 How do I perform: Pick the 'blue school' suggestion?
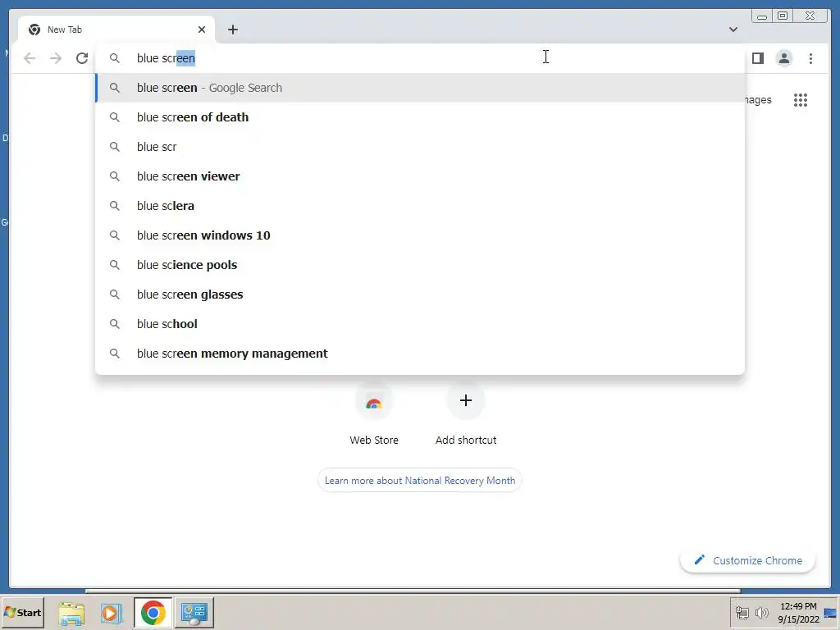[x=420, y=323]
